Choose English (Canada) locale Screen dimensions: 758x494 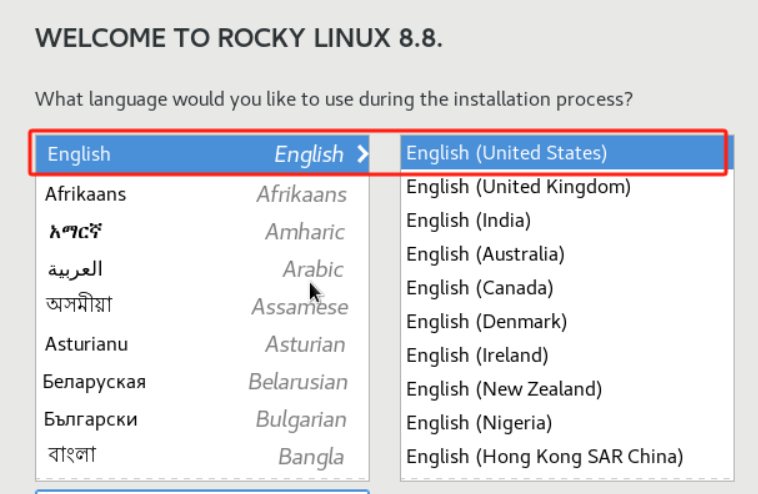[567, 288]
